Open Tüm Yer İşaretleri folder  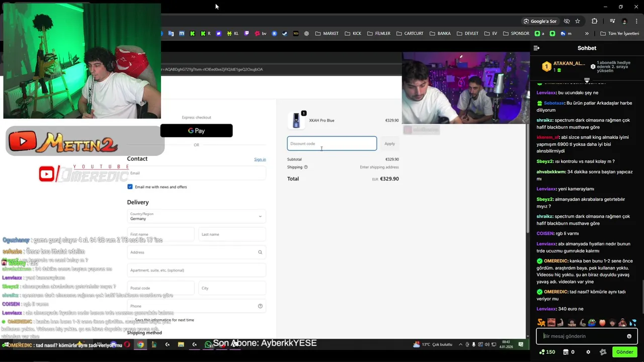619,34
